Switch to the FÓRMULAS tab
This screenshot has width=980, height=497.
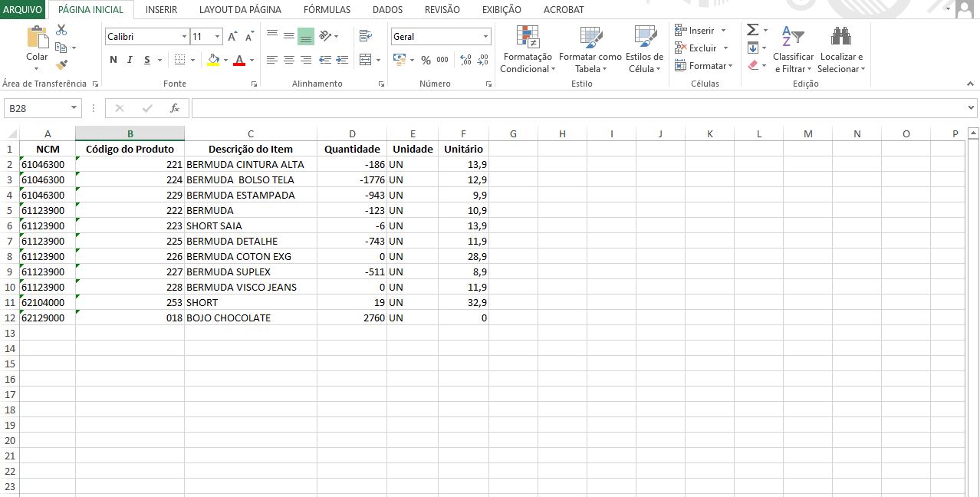point(327,10)
